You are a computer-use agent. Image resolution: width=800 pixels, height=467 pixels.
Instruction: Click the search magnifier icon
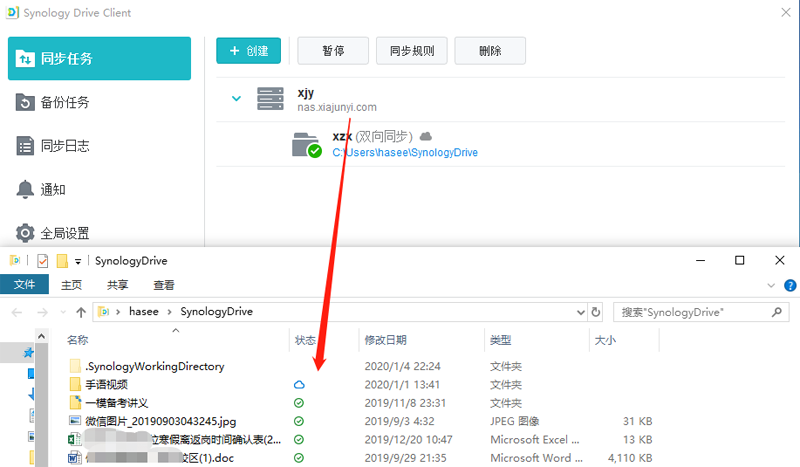777,312
